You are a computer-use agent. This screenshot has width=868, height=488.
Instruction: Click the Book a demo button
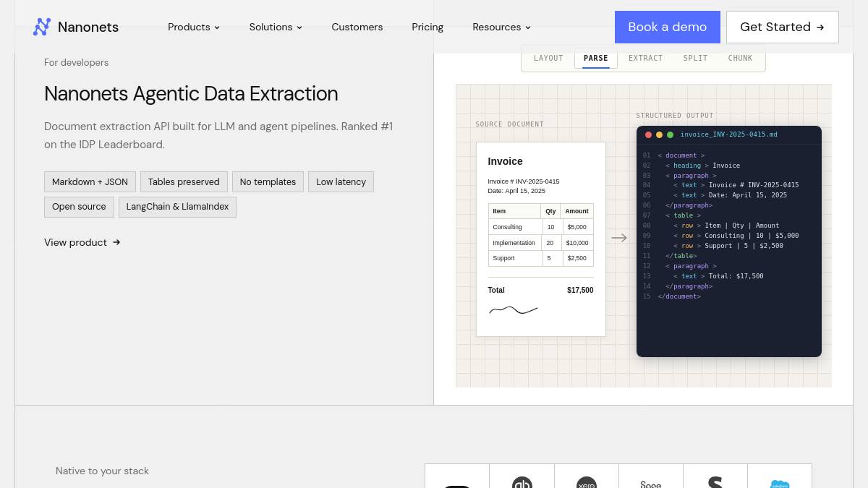(668, 27)
